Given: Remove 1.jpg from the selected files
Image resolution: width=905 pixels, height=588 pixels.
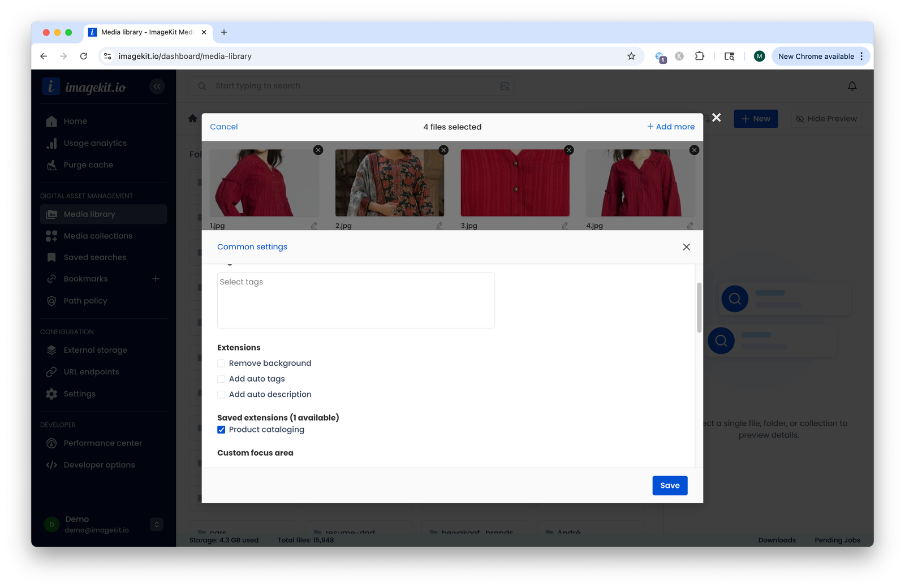Looking at the screenshot, I should click(x=318, y=150).
